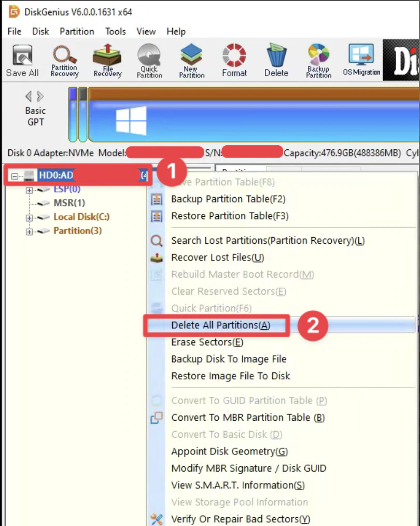
Task: Go to previous disk with left arrow
Action: click(x=29, y=96)
